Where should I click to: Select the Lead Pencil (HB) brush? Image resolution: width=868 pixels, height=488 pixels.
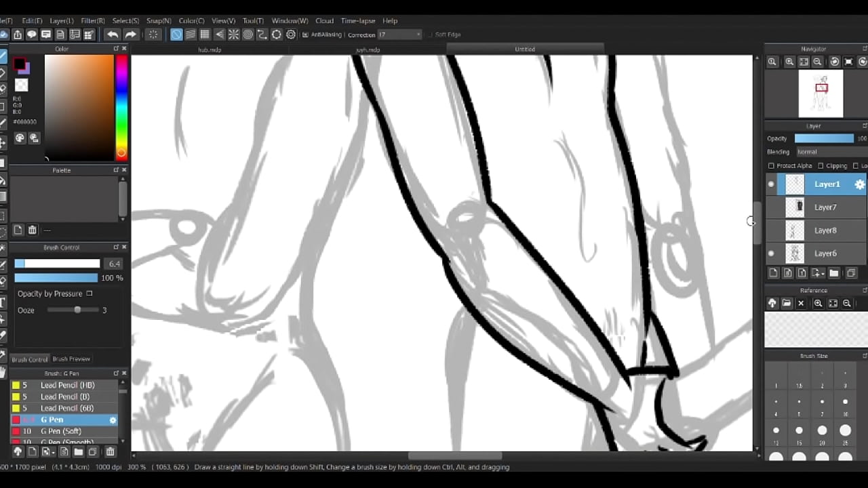[67, 385]
